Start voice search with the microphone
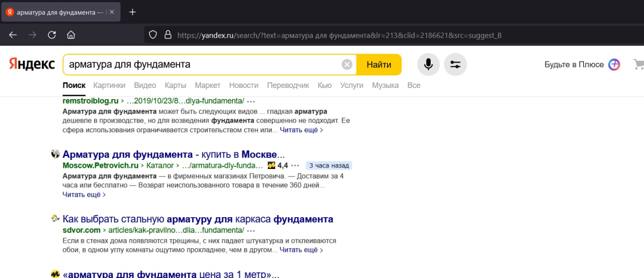 click(429, 64)
